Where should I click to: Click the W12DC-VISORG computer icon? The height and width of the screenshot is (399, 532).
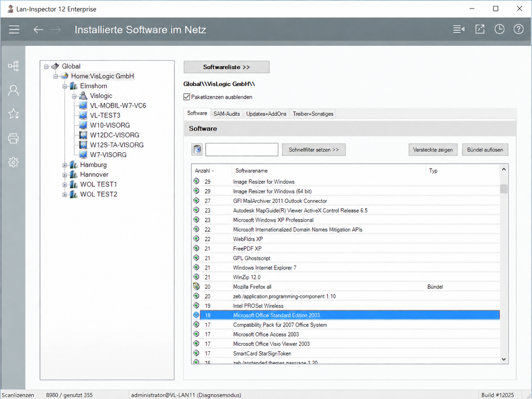[83, 135]
